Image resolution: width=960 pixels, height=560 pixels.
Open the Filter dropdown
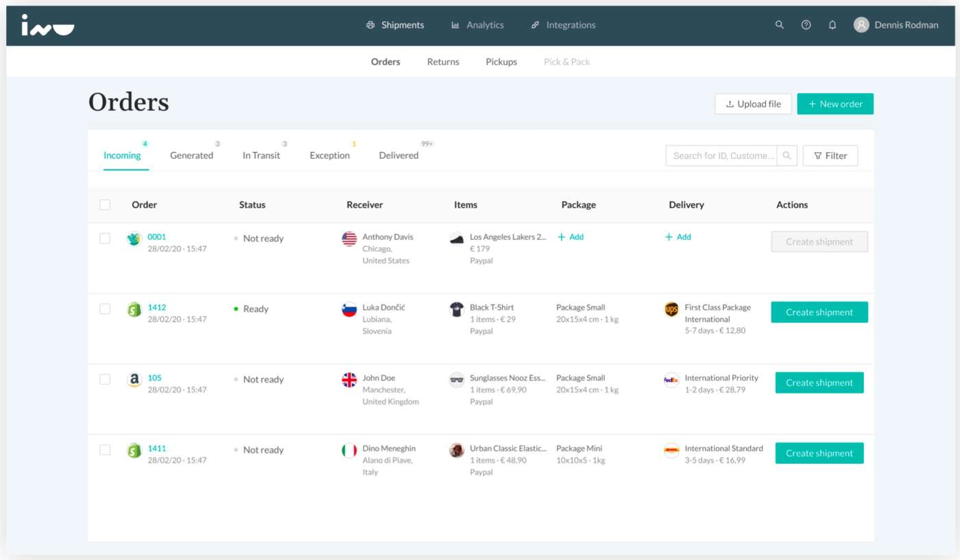point(830,156)
